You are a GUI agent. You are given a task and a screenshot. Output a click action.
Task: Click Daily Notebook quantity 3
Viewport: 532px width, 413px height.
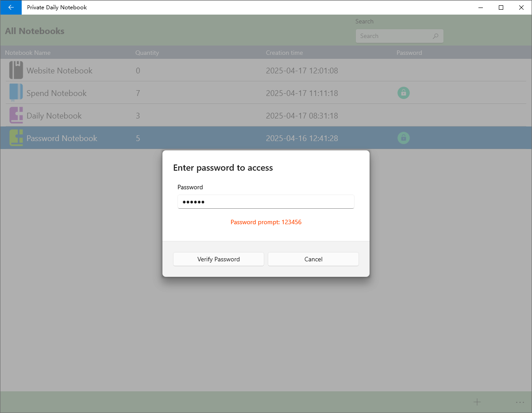138,115
